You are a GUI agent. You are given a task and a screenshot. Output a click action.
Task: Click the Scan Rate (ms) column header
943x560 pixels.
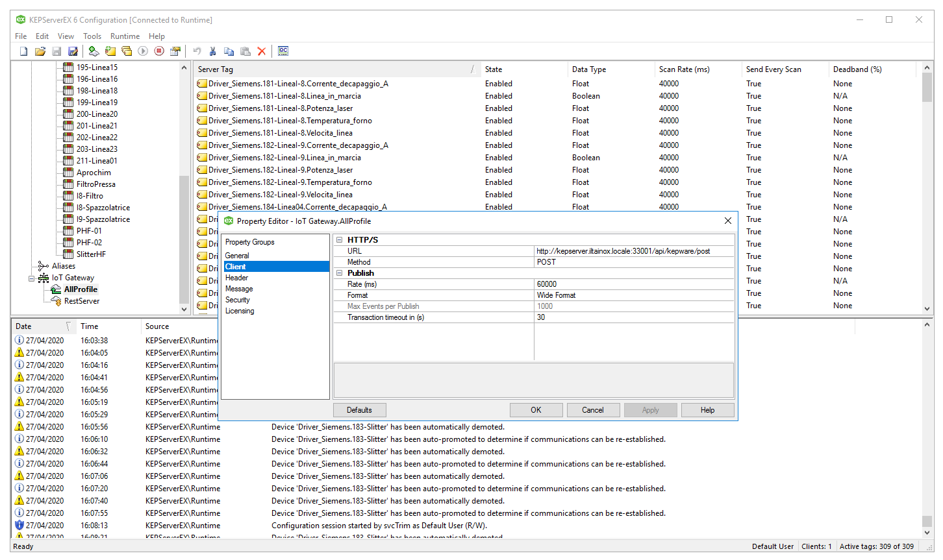[x=697, y=69]
